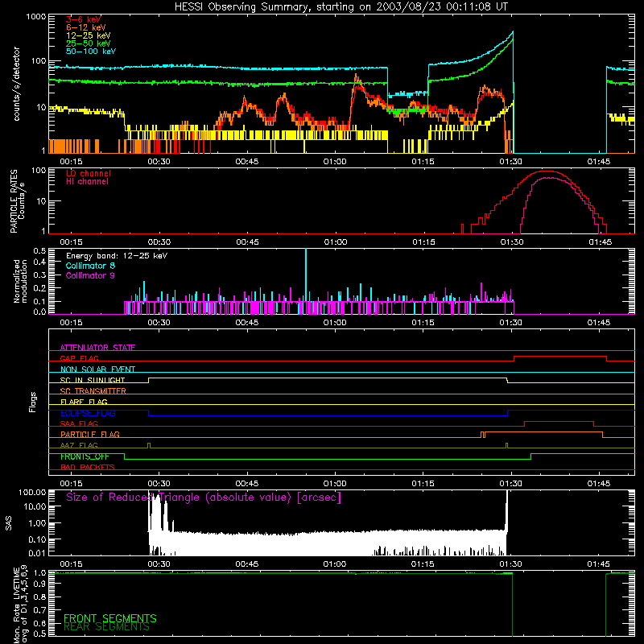The height and width of the screenshot is (644, 644).
Task: Click the 00:30 tick label under counts plot
Action: [x=159, y=162]
